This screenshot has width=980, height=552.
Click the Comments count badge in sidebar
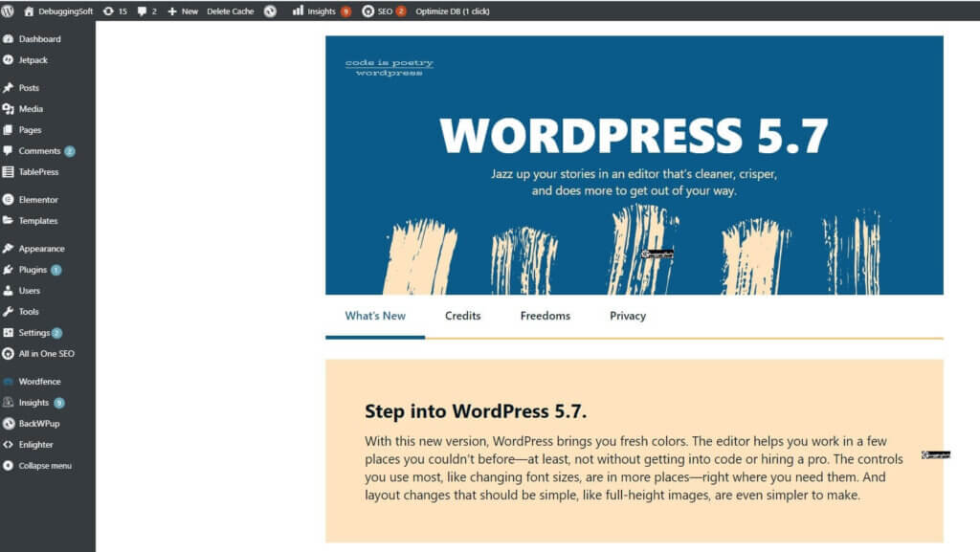tap(69, 151)
